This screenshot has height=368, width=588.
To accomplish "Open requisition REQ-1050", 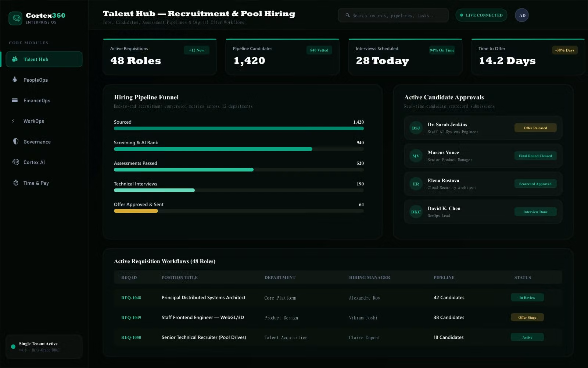I will point(131,337).
